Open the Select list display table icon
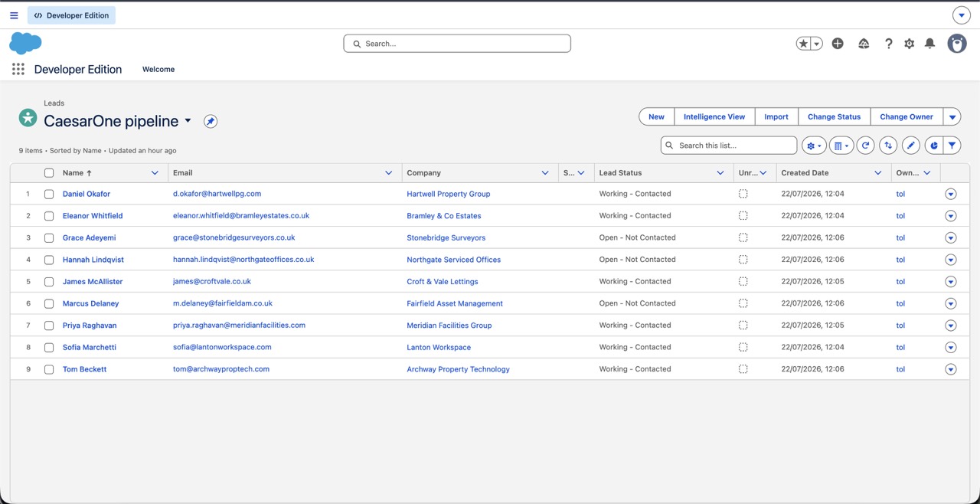Viewport: 980px width, 504px height. [841, 146]
